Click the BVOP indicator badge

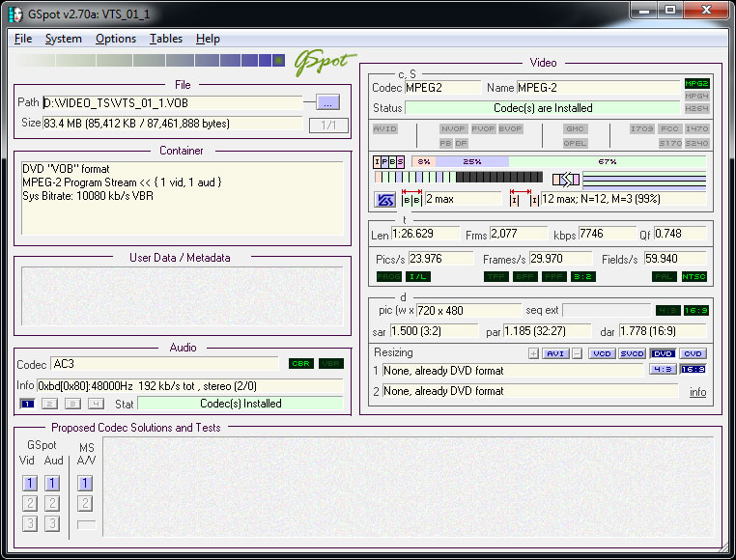(510, 128)
